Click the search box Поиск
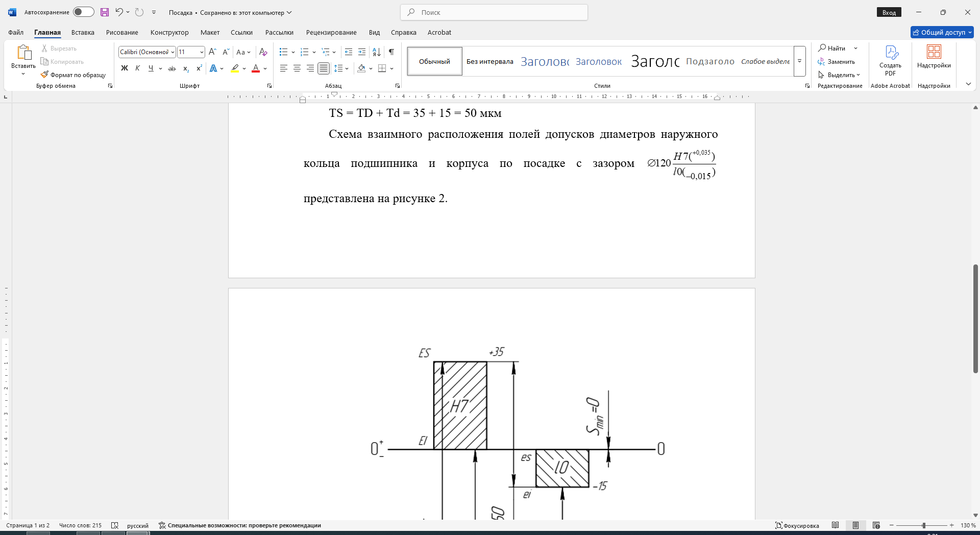Viewport: 980px width, 535px height. [494, 12]
